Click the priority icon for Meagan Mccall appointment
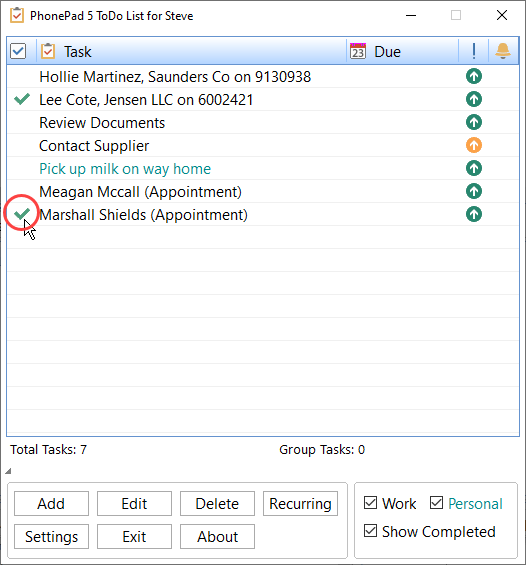 click(474, 191)
